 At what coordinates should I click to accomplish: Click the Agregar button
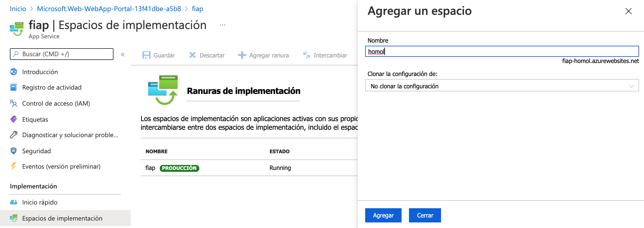point(383,215)
